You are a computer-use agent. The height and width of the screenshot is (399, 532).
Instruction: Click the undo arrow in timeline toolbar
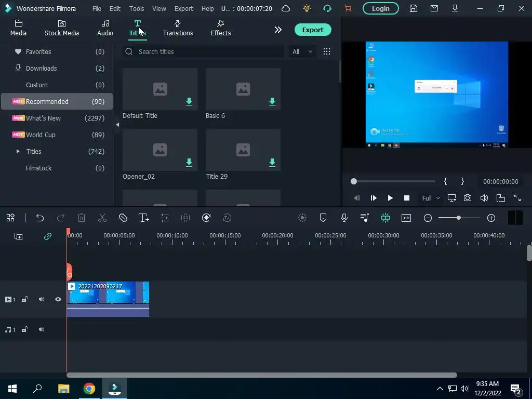tap(40, 218)
